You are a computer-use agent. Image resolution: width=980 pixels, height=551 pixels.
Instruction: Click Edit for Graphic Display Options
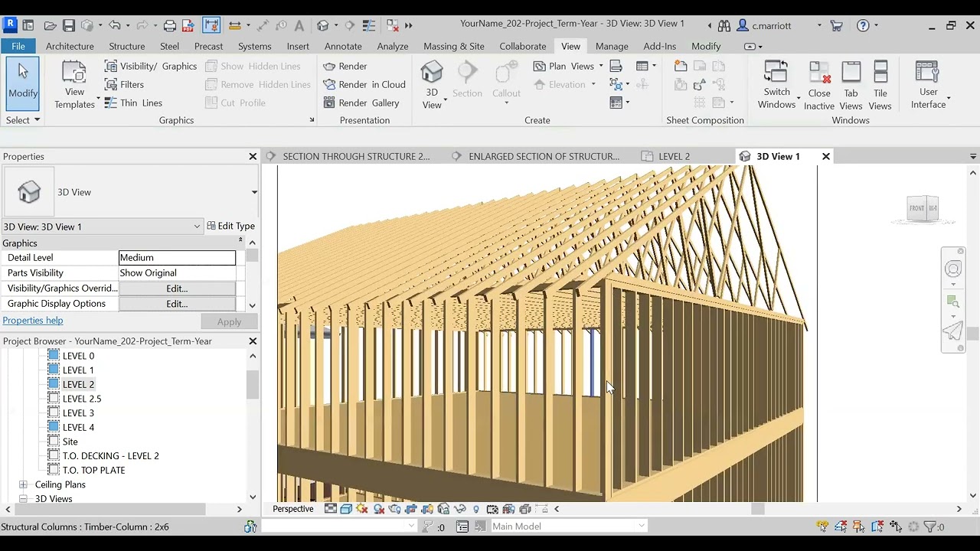click(x=177, y=304)
